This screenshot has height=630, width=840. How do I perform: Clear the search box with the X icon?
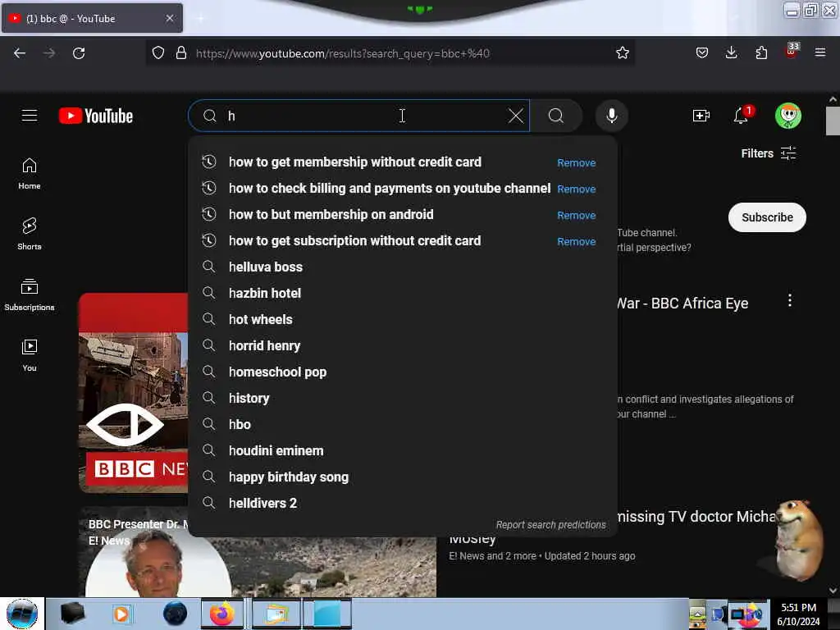[516, 116]
